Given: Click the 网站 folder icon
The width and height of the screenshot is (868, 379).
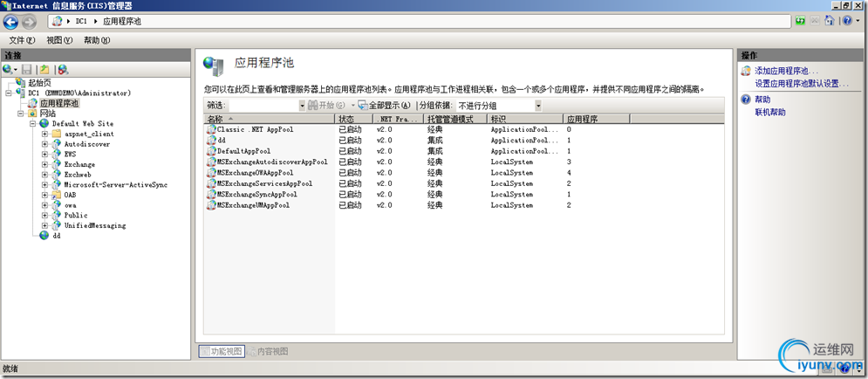Looking at the screenshot, I should [32, 113].
